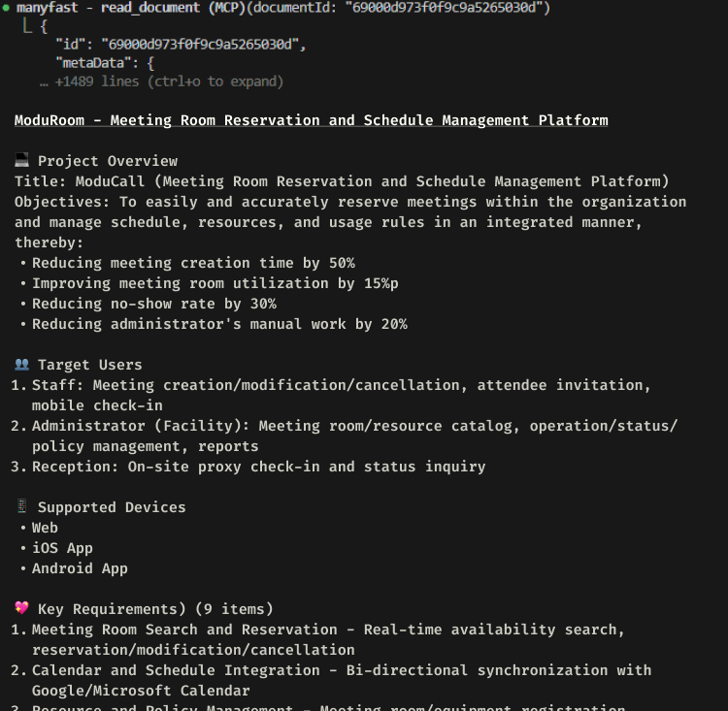Click the sparkling heart emoji before Key Requirements
Screen dimensions: 728x711
point(21,608)
